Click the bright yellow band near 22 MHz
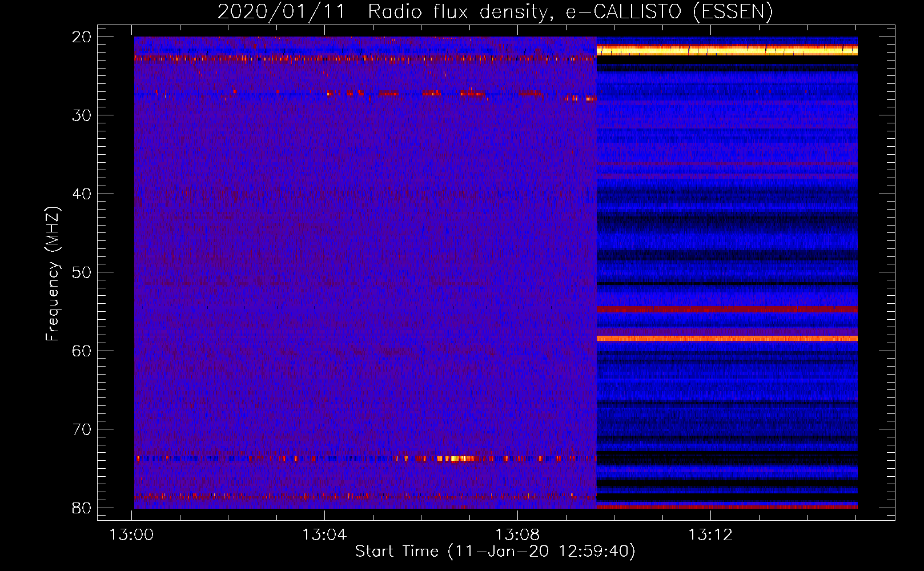Viewport: 924px width, 571px height. pos(727,51)
